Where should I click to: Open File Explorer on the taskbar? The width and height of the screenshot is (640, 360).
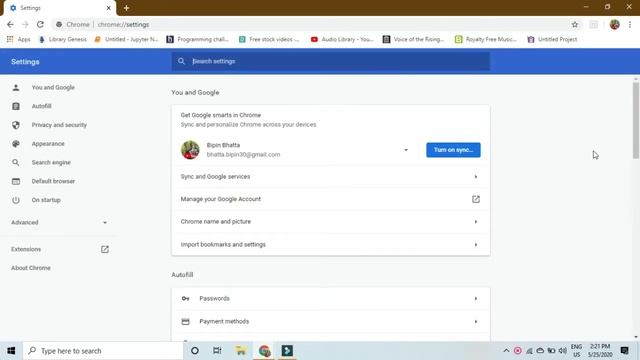241,351
